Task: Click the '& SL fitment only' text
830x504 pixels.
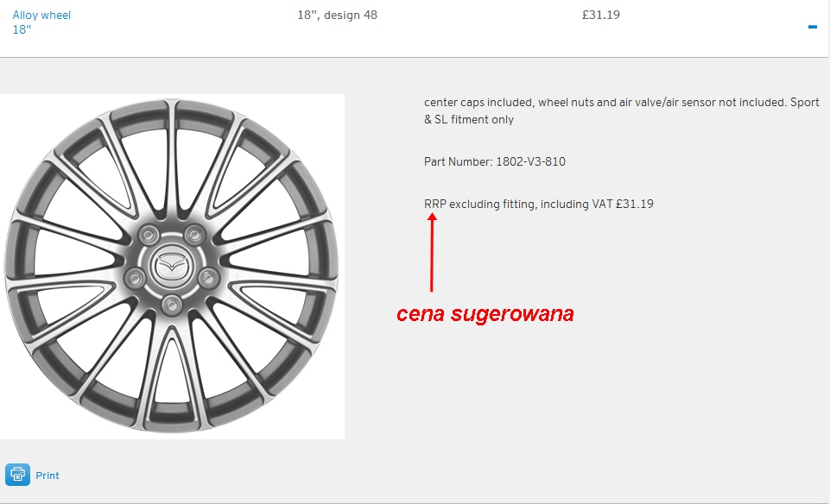Action: tap(469, 120)
